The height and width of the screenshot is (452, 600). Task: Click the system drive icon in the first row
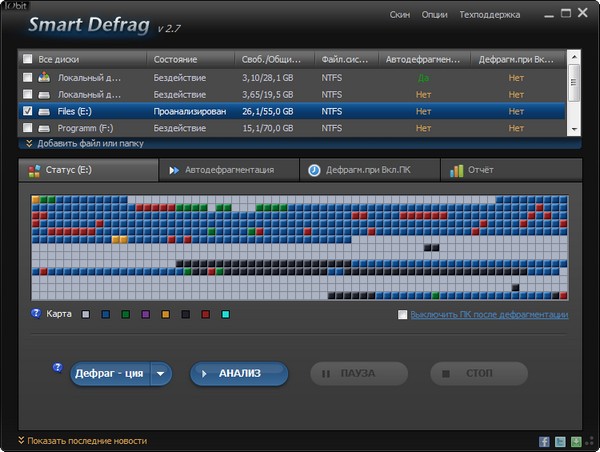(44, 77)
